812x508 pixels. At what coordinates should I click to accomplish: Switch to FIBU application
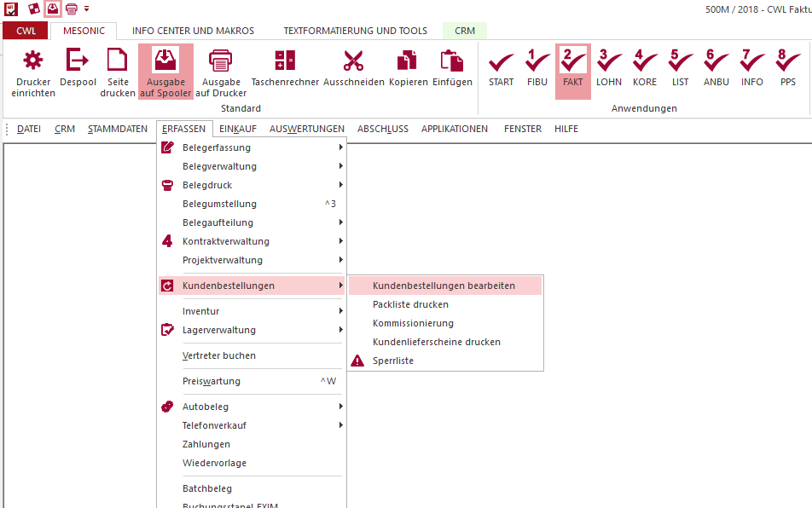coord(537,64)
